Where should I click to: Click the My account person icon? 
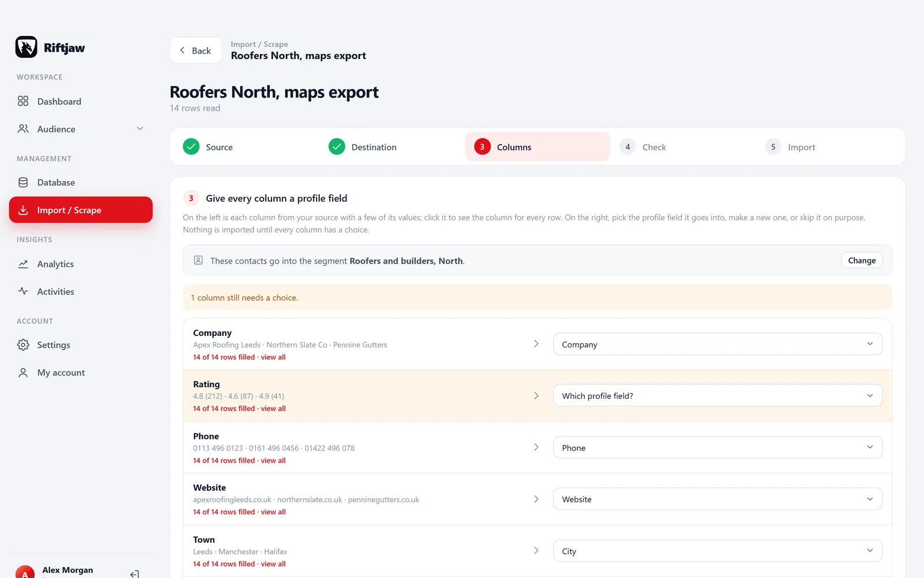(23, 373)
